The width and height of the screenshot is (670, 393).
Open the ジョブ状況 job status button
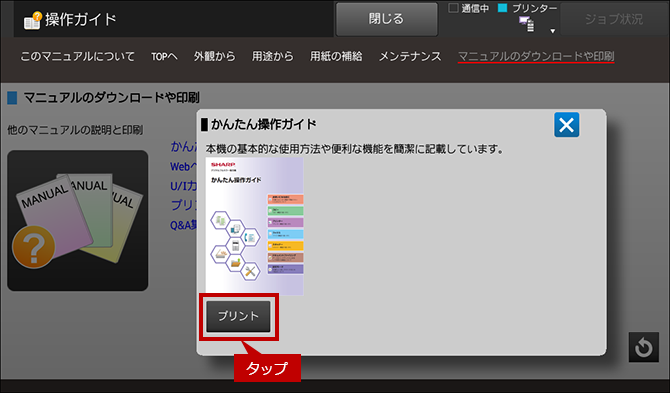tap(614, 19)
